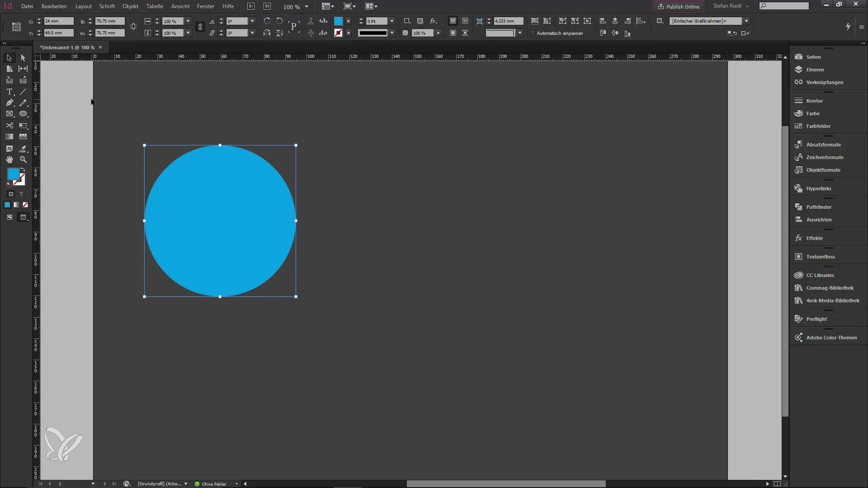
Task: Select the Selection tool (black arrow)
Action: pyautogui.click(x=9, y=58)
